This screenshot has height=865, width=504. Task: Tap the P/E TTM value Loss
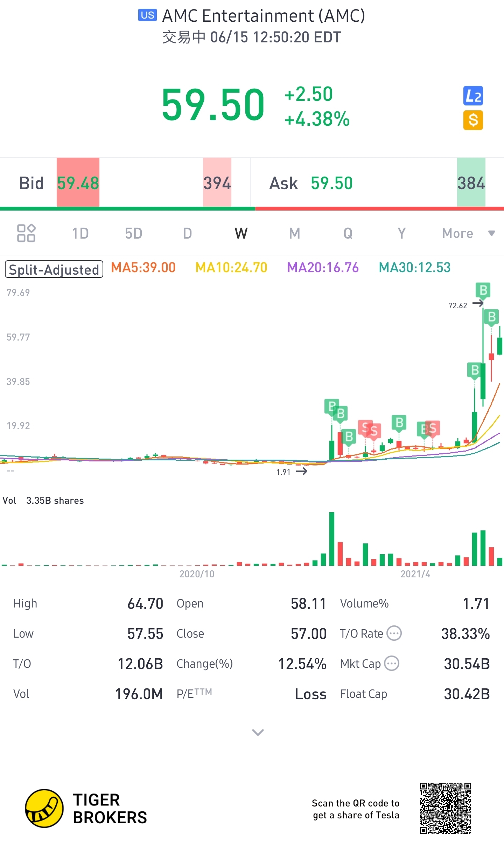pyautogui.click(x=310, y=694)
